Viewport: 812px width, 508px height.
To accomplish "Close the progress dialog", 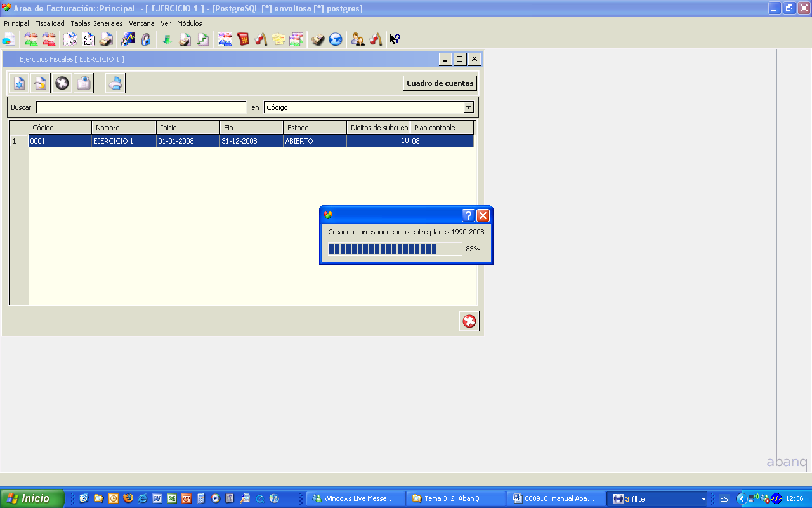I will pos(483,215).
